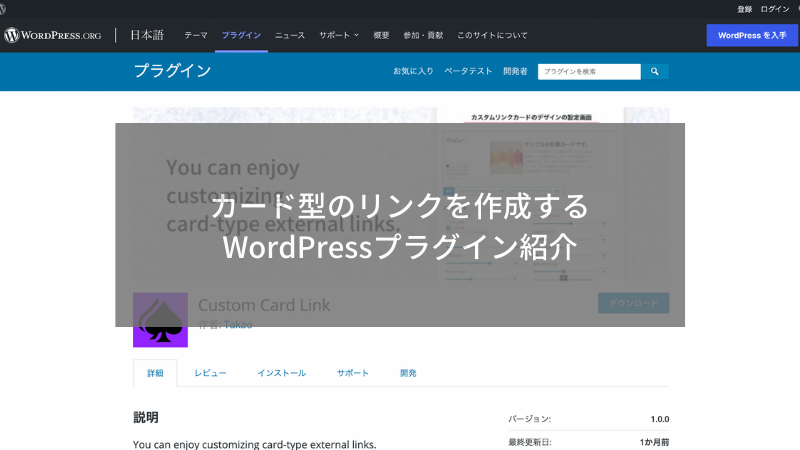Click the お気に入り link

tap(413, 71)
